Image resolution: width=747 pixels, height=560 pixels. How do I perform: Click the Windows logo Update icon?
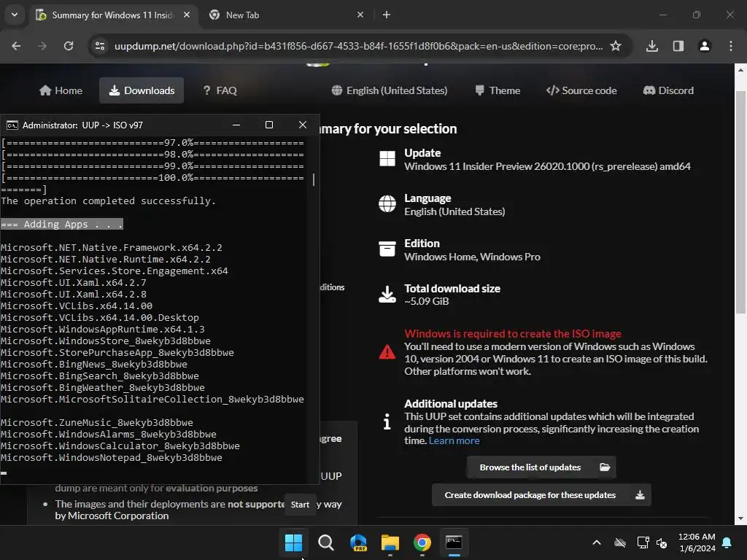tap(387, 158)
